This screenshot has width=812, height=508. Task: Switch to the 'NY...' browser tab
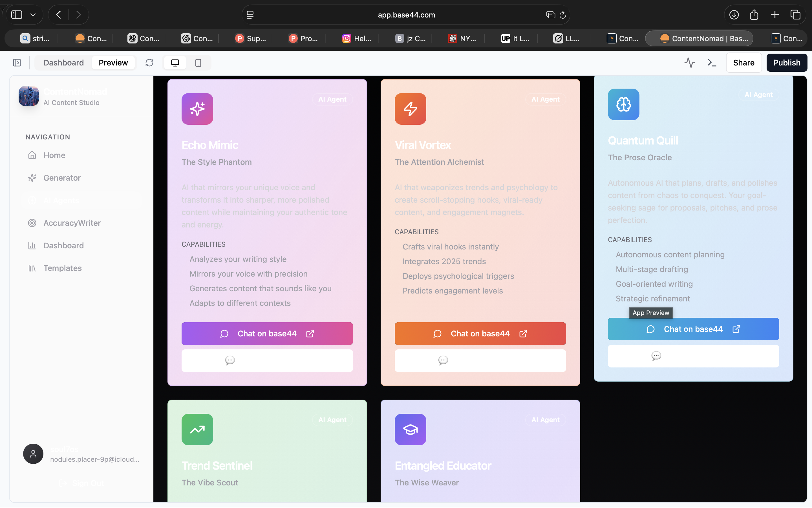tap(463, 39)
